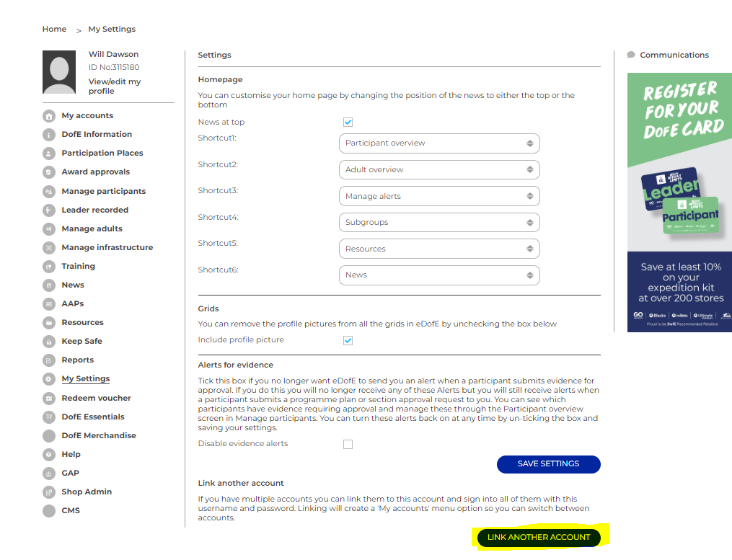Open the Shortcut6 News dropdown
This screenshot has width=732, height=560.
coord(438,275)
